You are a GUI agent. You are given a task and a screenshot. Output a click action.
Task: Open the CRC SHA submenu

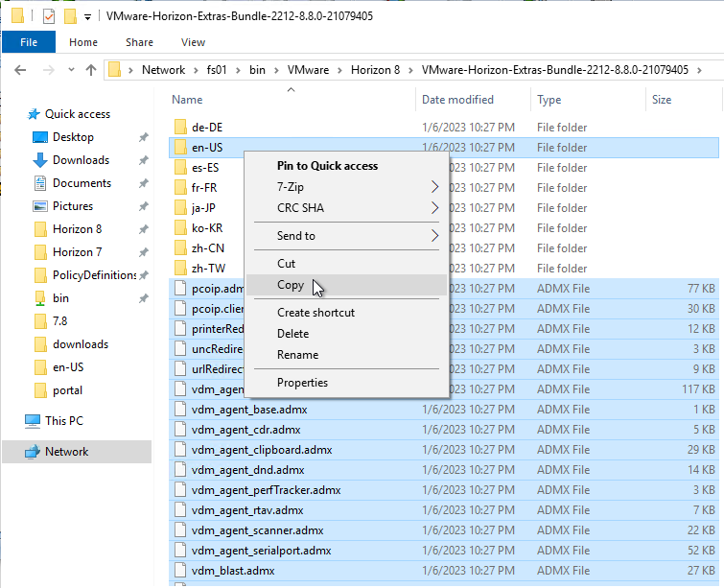(346, 208)
